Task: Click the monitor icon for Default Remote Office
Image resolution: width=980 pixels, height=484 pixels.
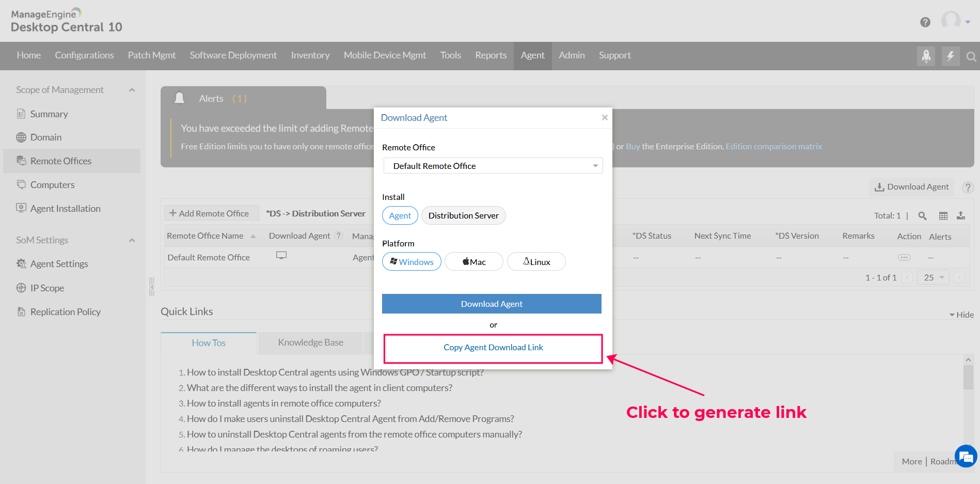Action: (281, 256)
